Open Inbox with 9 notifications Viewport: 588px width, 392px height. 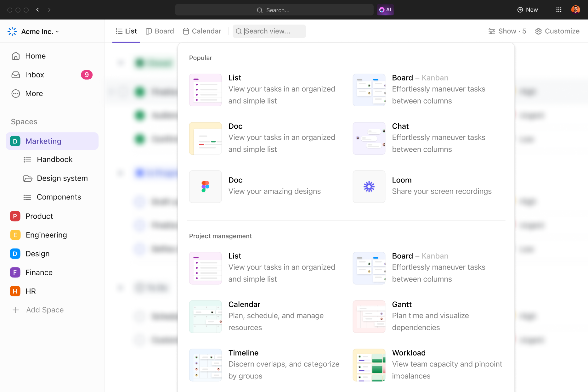tap(35, 75)
